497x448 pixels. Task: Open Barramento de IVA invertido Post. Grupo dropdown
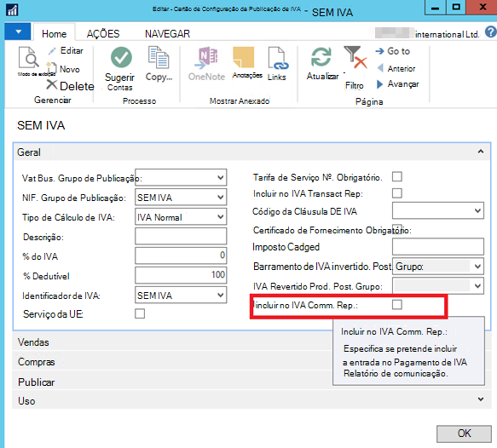(x=477, y=267)
